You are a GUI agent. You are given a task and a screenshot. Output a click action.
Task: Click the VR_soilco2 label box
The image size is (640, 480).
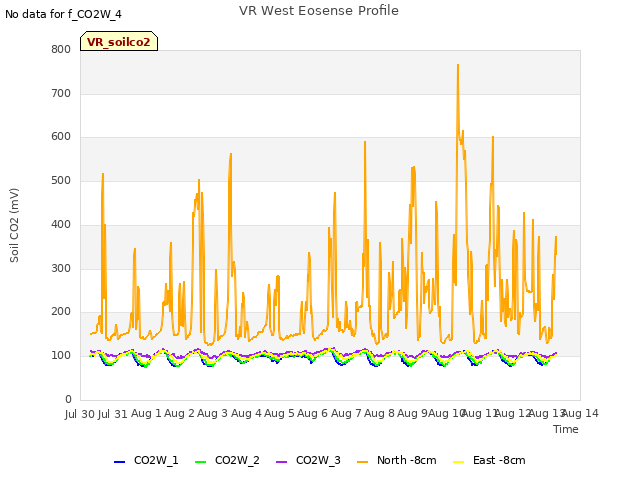click(119, 41)
